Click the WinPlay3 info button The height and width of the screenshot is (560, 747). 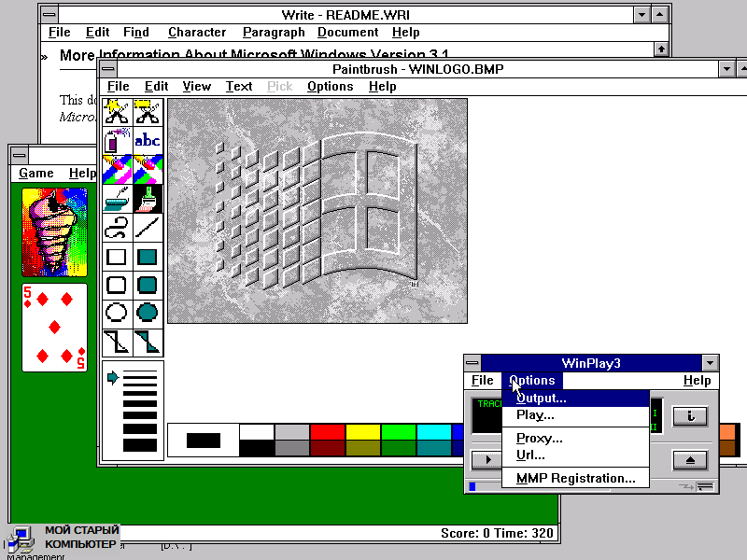690,416
